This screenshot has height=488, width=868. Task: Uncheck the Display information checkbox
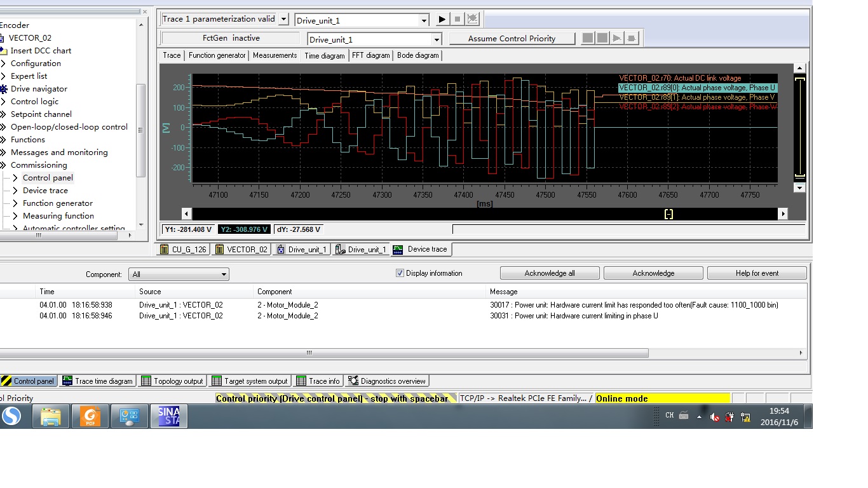click(400, 273)
